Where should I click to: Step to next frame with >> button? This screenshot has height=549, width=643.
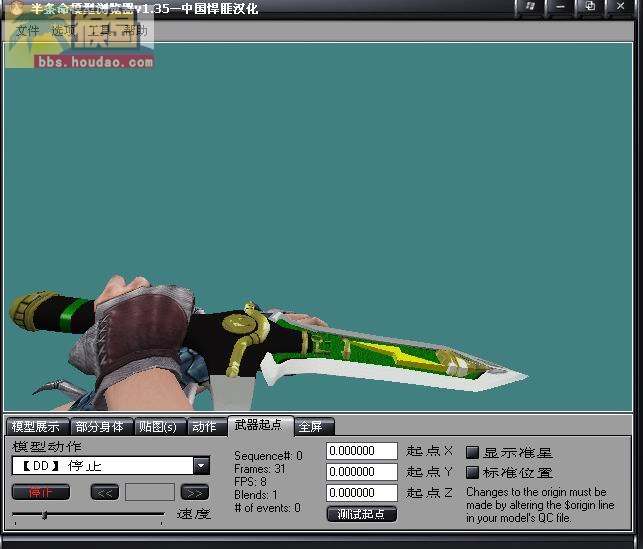(195, 492)
